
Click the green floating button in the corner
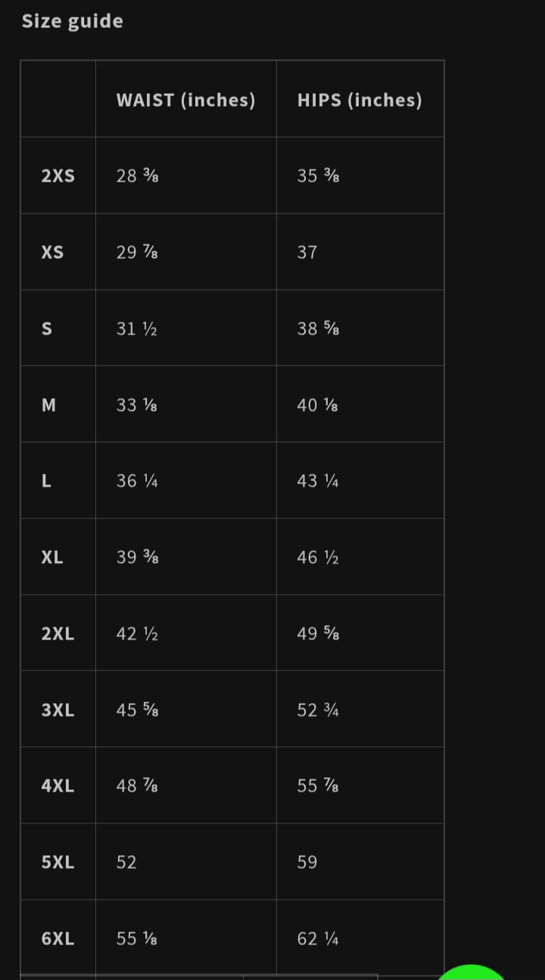click(472, 972)
